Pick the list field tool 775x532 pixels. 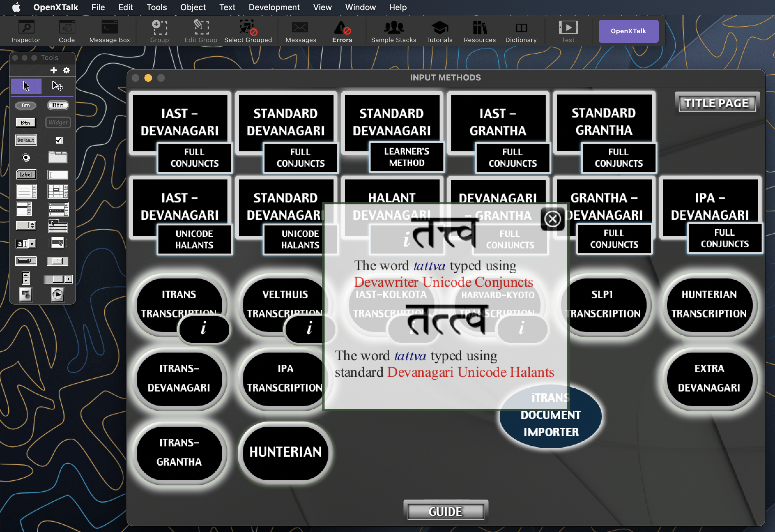[x=24, y=209]
